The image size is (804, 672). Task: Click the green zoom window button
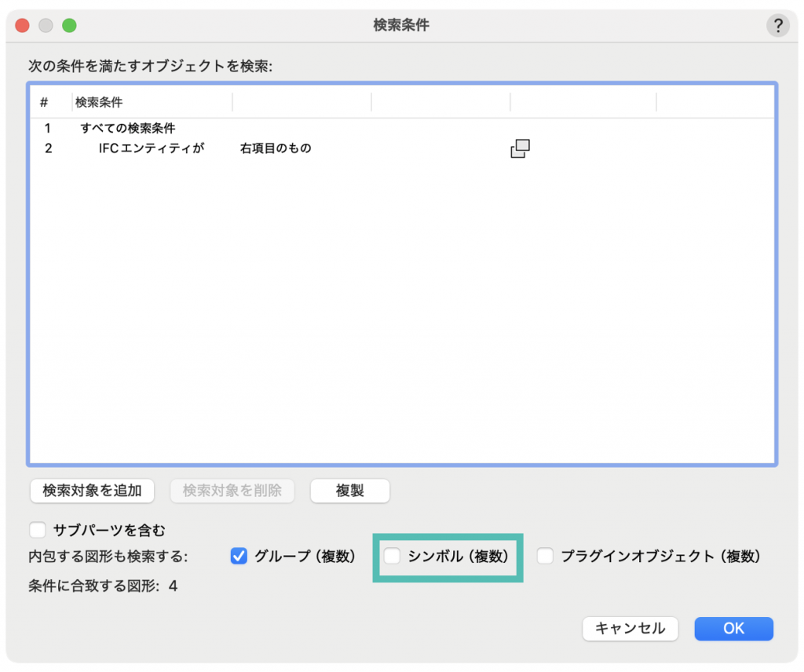tap(69, 25)
